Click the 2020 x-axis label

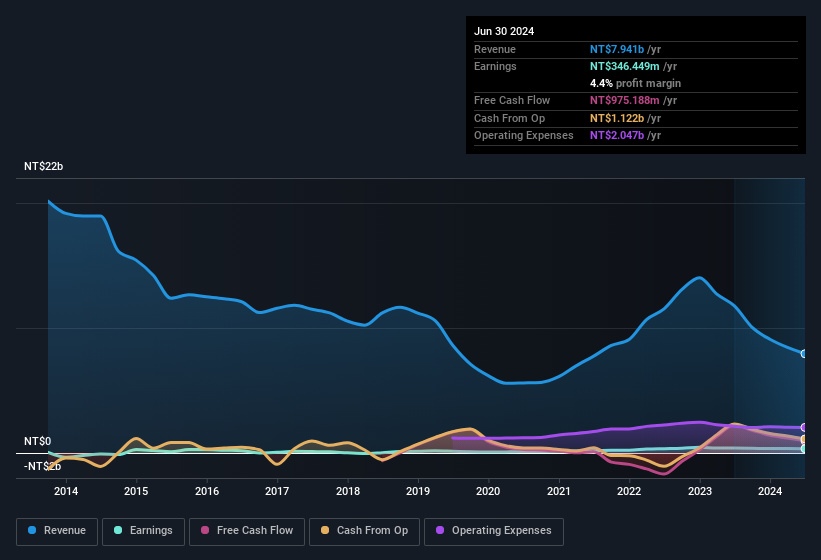(488, 491)
